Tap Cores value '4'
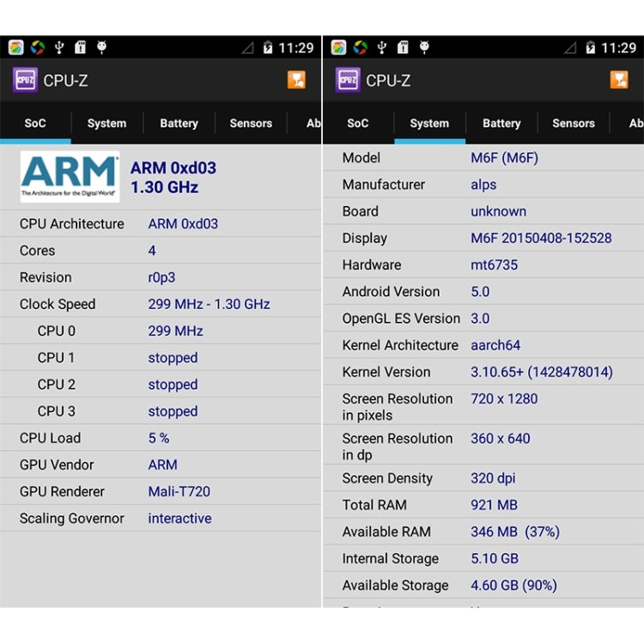Screen dimensions: 644x644 point(152,251)
